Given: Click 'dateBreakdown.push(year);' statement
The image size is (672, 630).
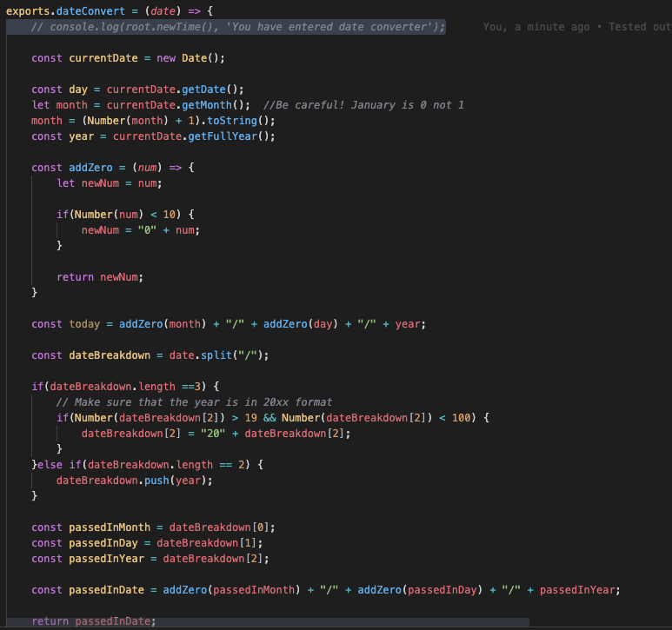Looking at the screenshot, I should pos(134,481).
